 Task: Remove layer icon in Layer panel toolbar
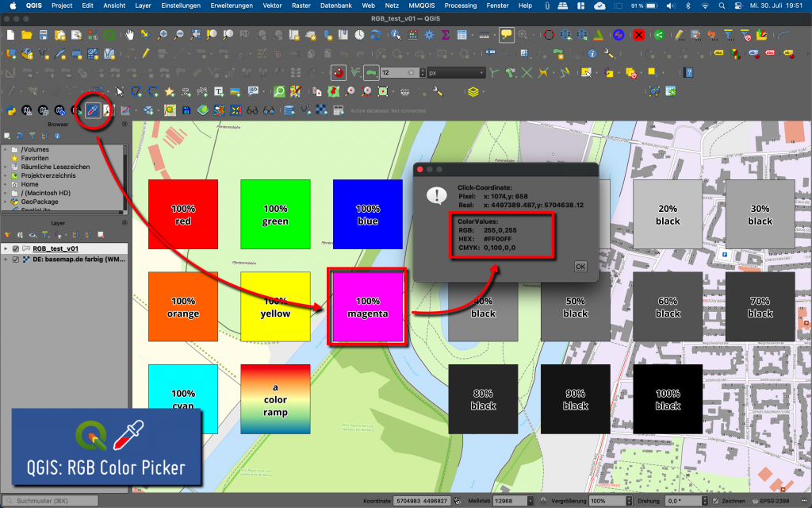click(x=101, y=235)
